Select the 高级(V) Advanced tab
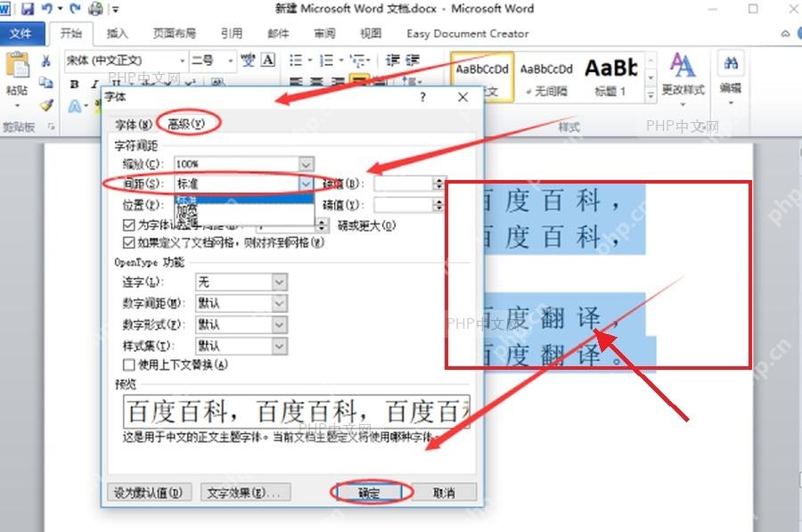The width and height of the screenshot is (802, 532). (x=187, y=124)
